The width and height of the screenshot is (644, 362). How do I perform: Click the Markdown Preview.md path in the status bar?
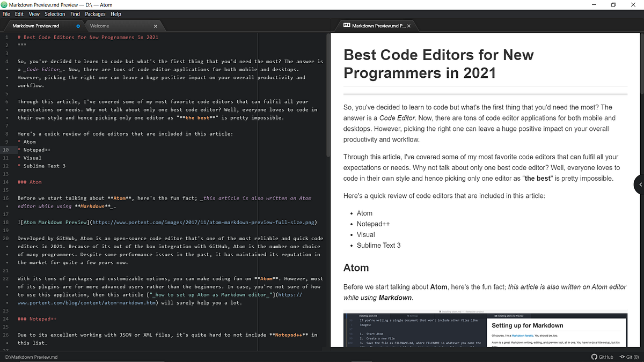click(31, 357)
